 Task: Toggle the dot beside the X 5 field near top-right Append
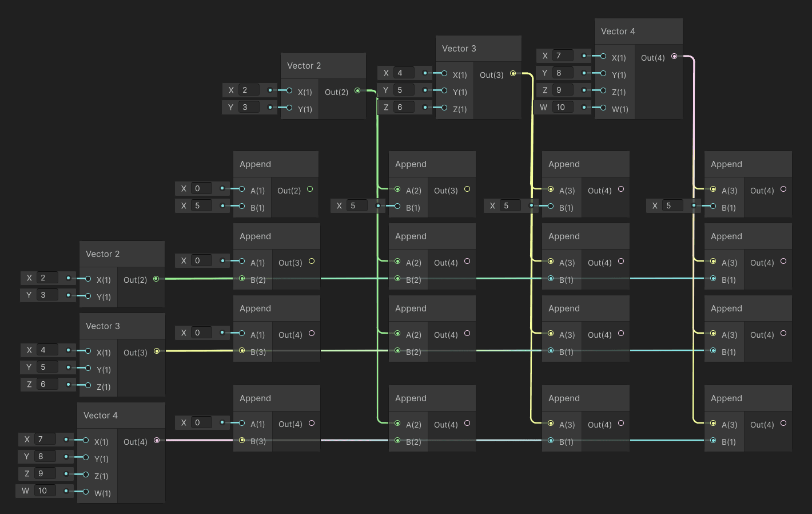pos(694,205)
